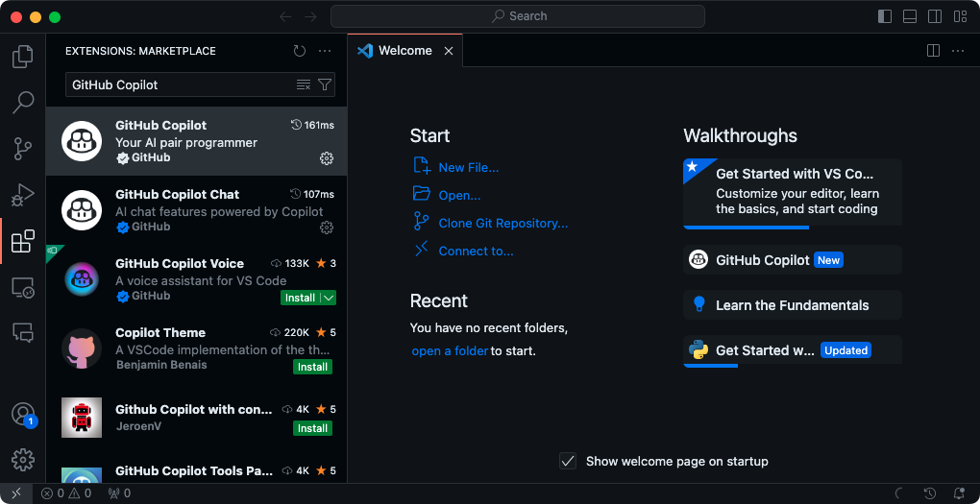Open the GitHub Copilot walkthrough
The width and height of the screenshot is (980, 504).
[x=793, y=260]
